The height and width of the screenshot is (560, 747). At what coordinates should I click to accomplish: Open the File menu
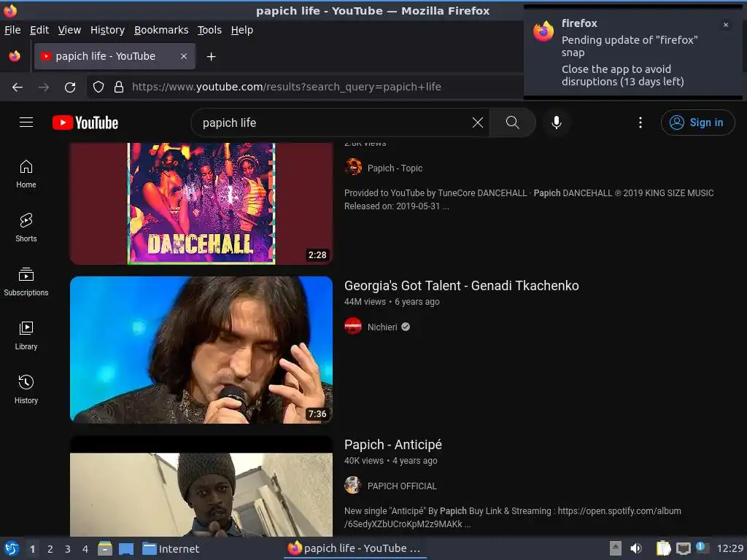click(12, 30)
